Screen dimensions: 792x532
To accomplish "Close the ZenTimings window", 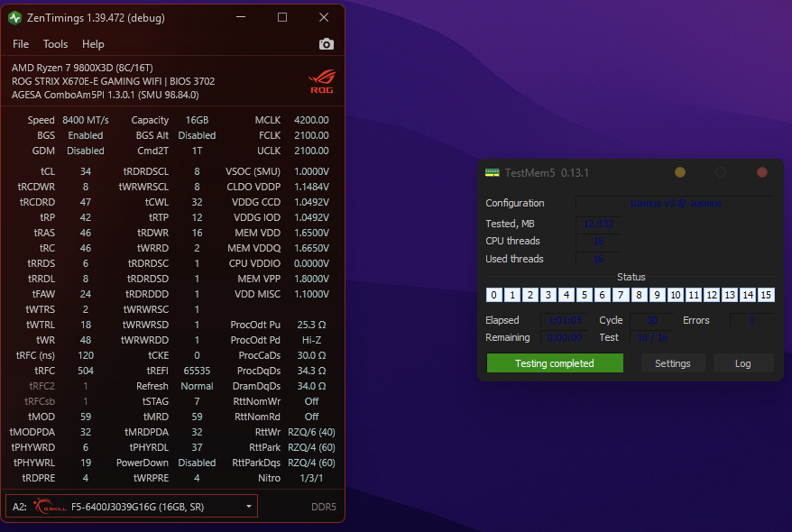I will (x=324, y=18).
